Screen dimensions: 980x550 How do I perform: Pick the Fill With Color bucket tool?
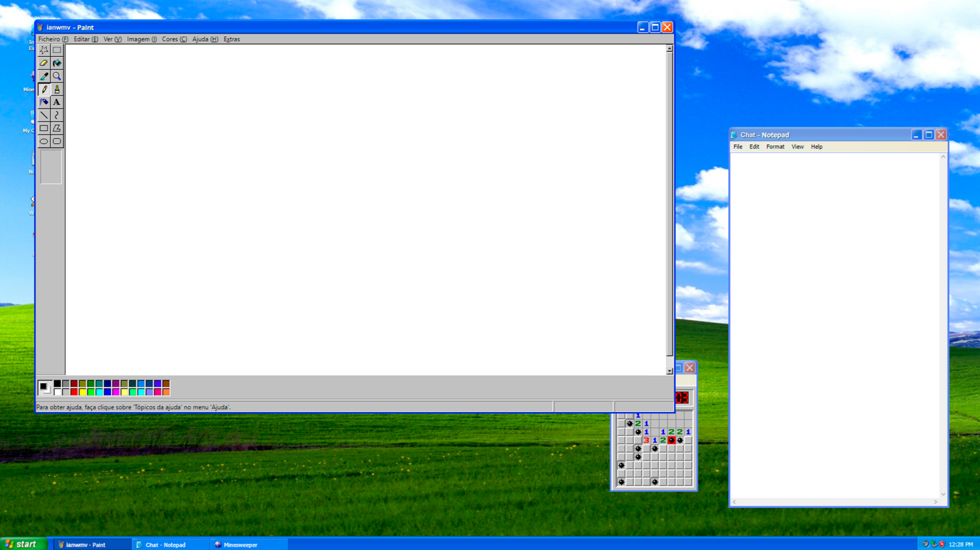point(57,63)
